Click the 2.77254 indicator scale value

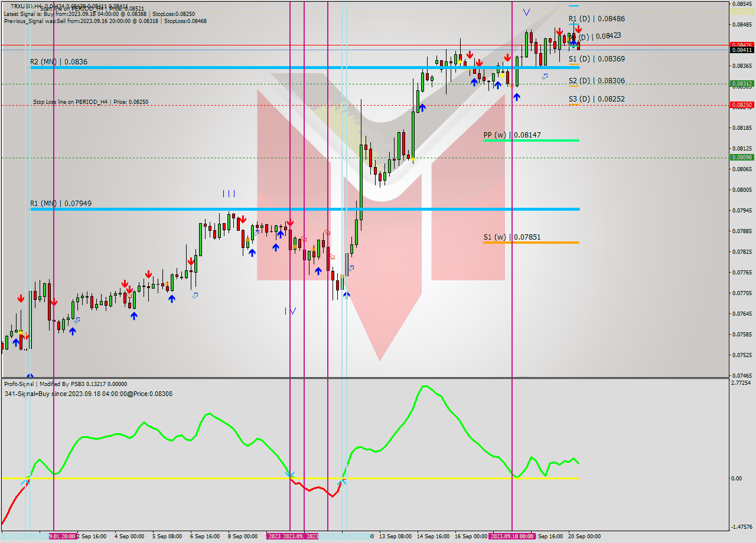[741, 383]
